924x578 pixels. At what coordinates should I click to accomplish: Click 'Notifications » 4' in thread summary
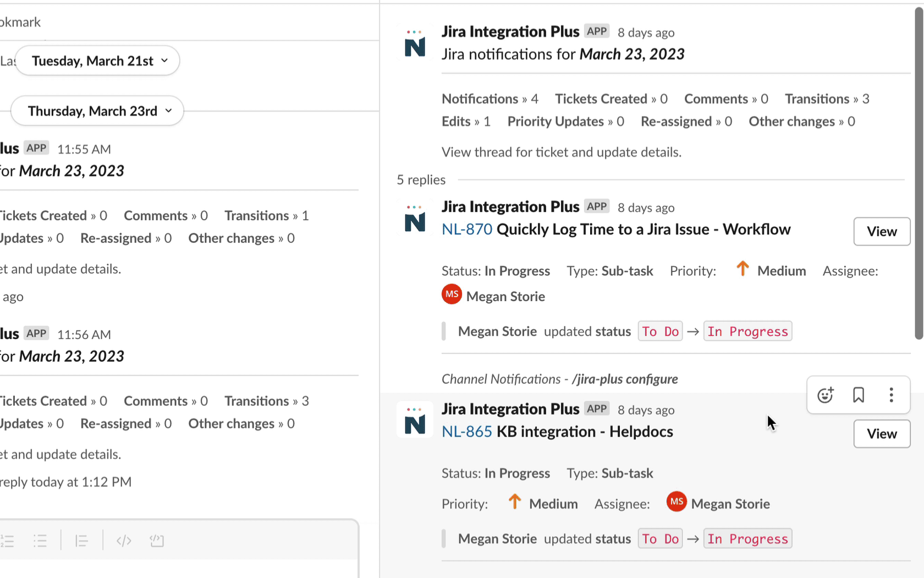click(490, 99)
